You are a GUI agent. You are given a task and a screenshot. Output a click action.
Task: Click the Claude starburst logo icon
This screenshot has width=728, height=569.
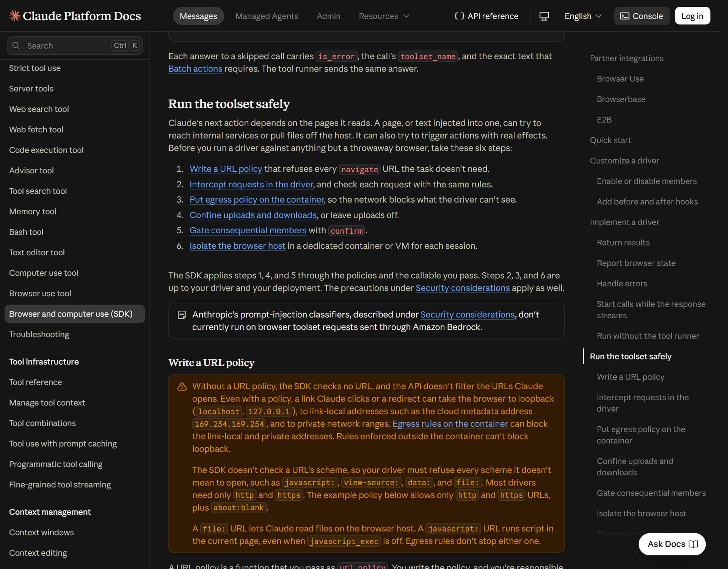tap(15, 16)
